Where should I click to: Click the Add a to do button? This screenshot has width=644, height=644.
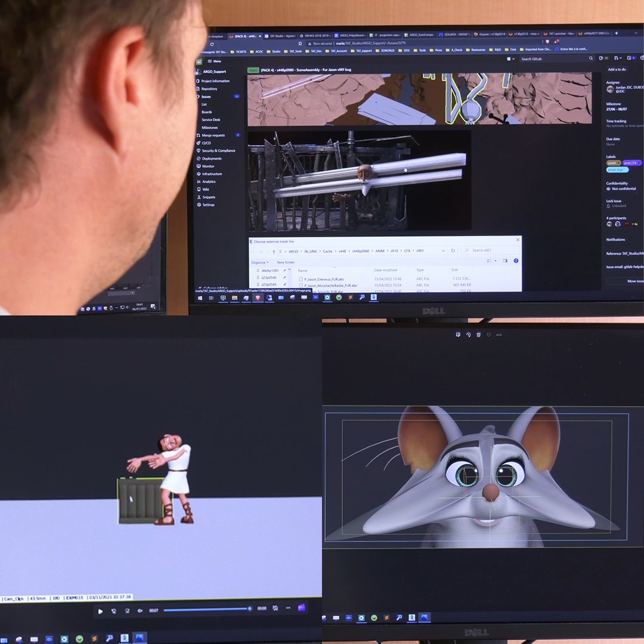[x=617, y=69]
